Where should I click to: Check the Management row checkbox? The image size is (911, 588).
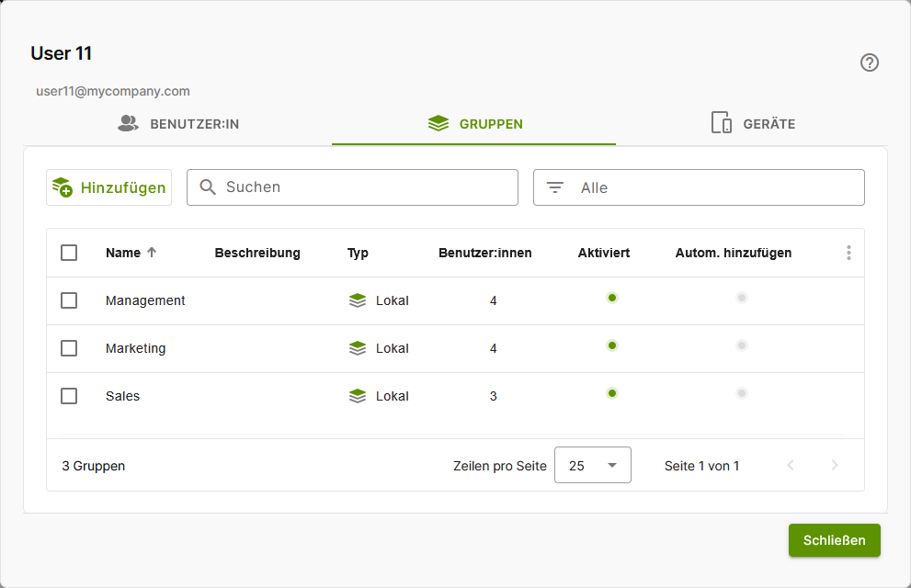(x=69, y=300)
